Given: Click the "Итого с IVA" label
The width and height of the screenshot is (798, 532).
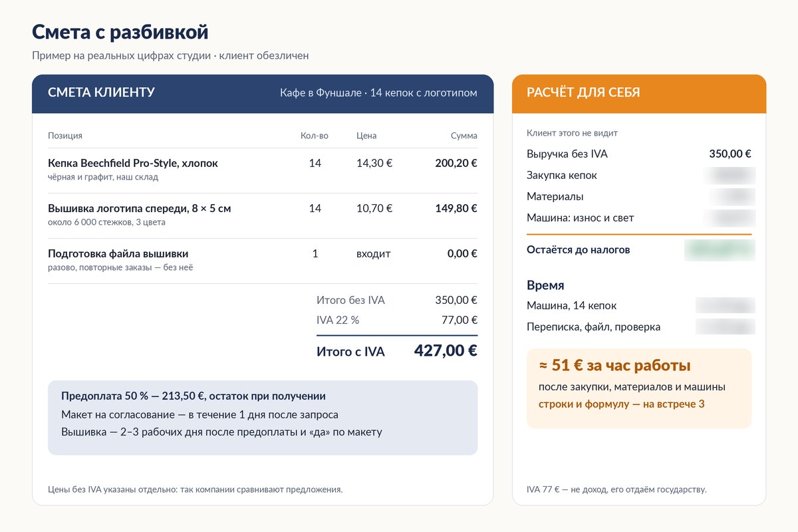Looking at the screenshot, I should 350,352.
